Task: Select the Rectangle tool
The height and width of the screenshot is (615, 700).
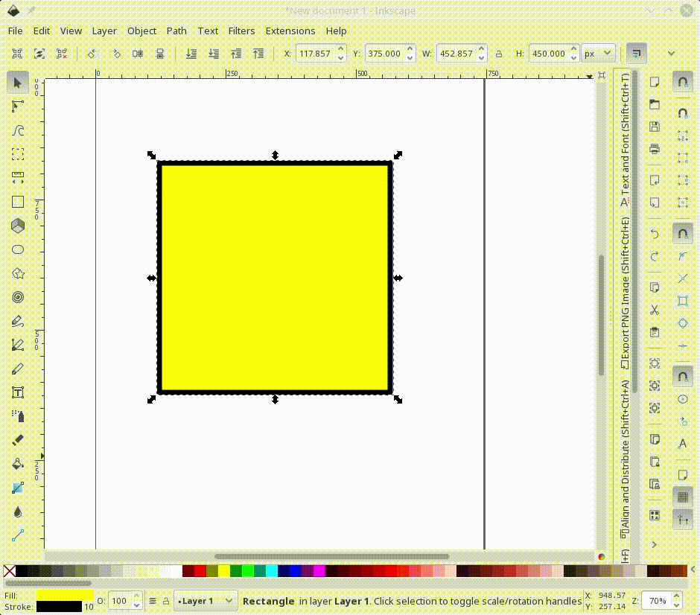Action: (x=17, y=202)
